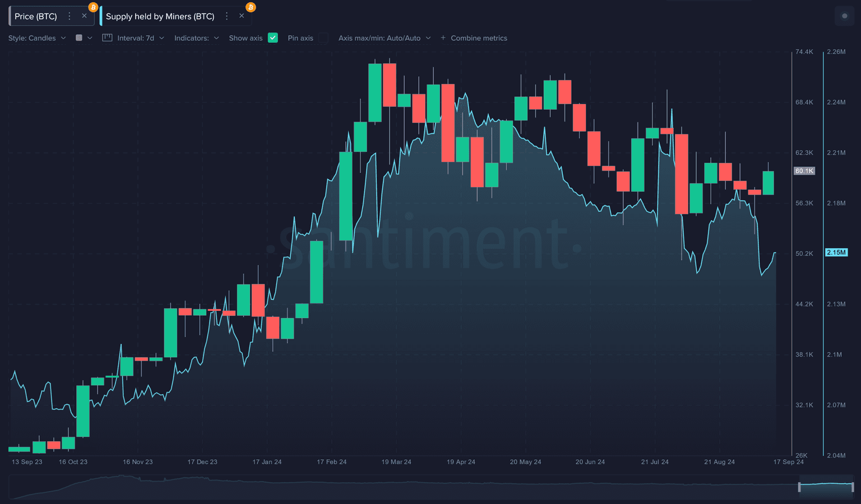
Task: Open Axis max/min Auto/Auto dropdown
Action: [x=385, y=38]
